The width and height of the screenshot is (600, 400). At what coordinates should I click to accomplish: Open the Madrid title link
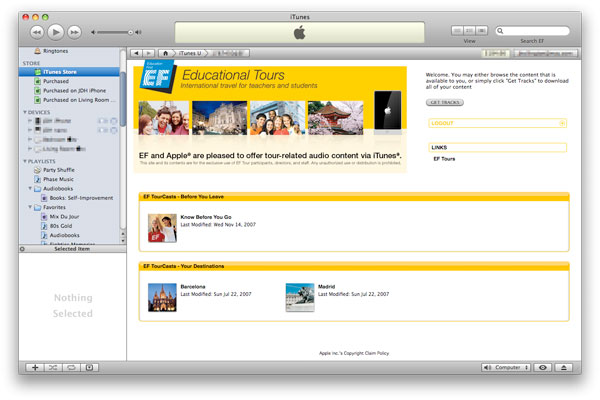point(326,287)
